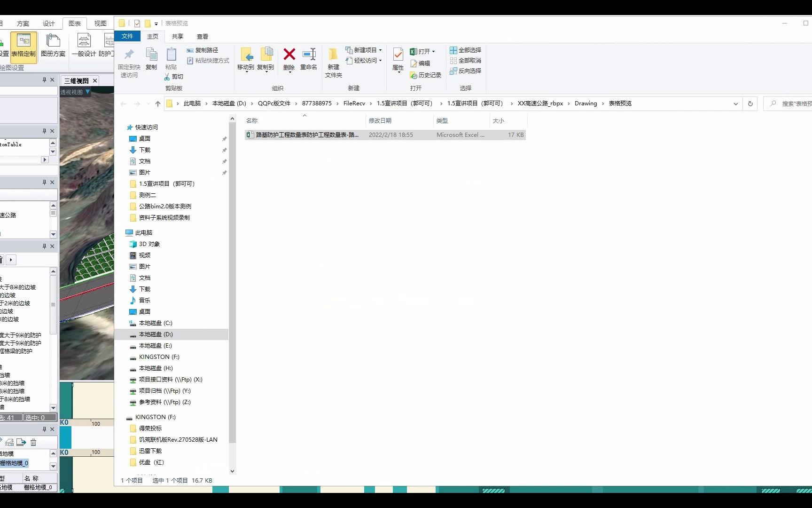Open the Excel file with 打开 button
This screenshot has width=812, height=508.
pos(422,51)
